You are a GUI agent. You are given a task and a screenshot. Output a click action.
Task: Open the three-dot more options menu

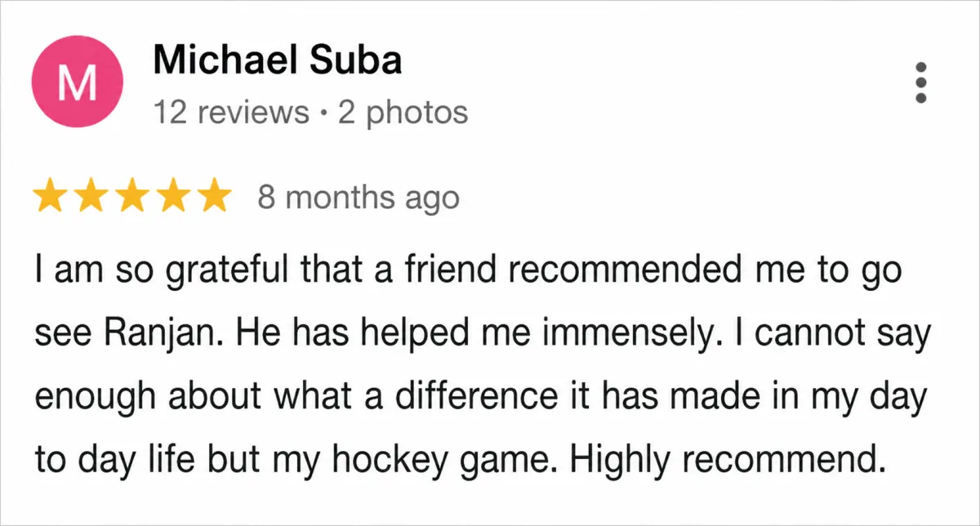click(920, 82)
